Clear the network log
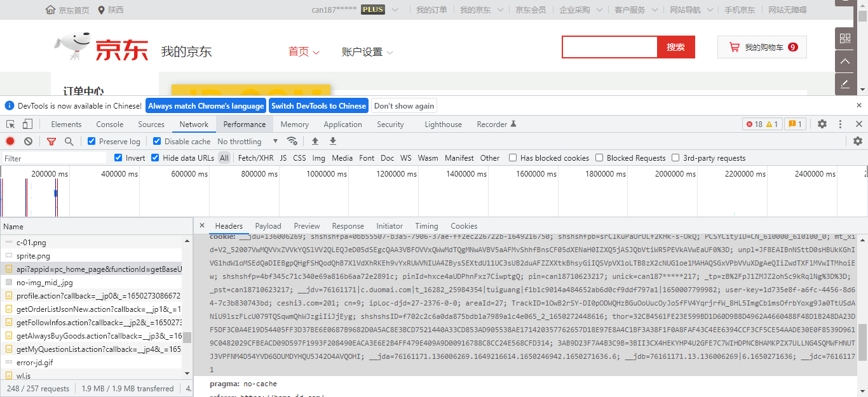Viewport: 868px width, 397px height. pos(28,141)
